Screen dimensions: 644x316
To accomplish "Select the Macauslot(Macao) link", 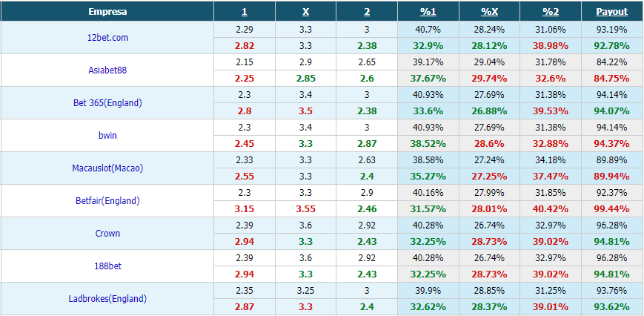I will (x=107, y=168).
